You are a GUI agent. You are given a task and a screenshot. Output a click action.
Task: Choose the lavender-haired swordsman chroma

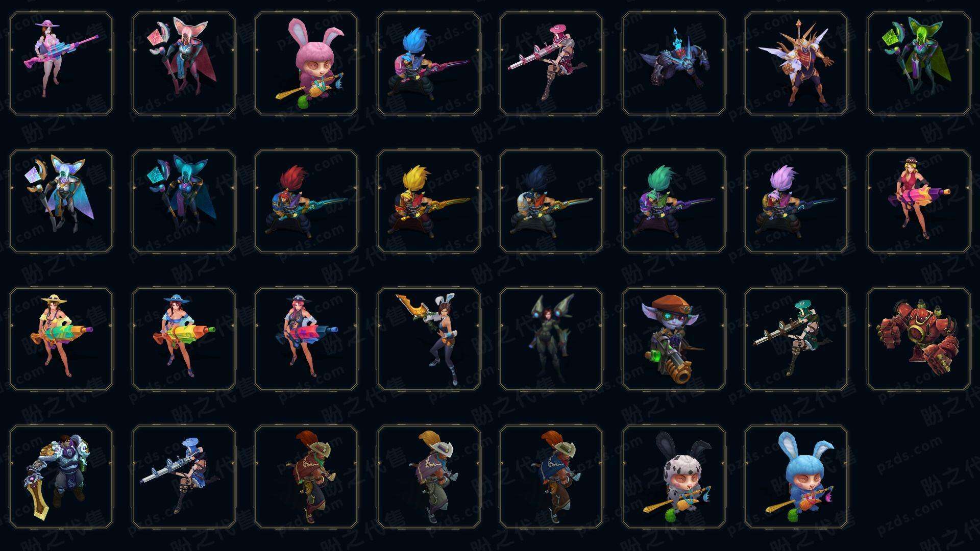pyautogui.click(x=796, y=202)
